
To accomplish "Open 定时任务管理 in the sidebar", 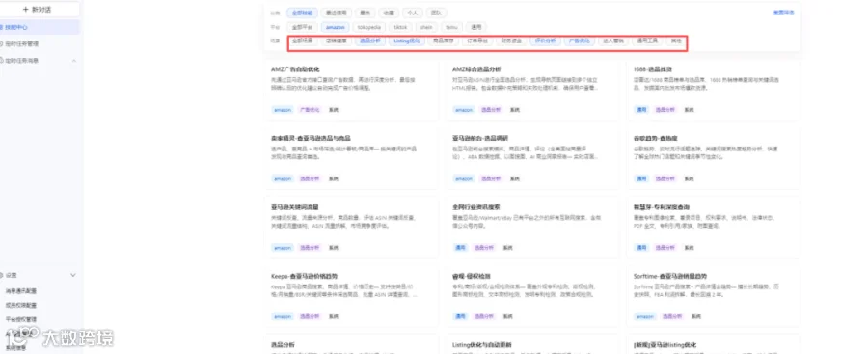I will [21, 43].
